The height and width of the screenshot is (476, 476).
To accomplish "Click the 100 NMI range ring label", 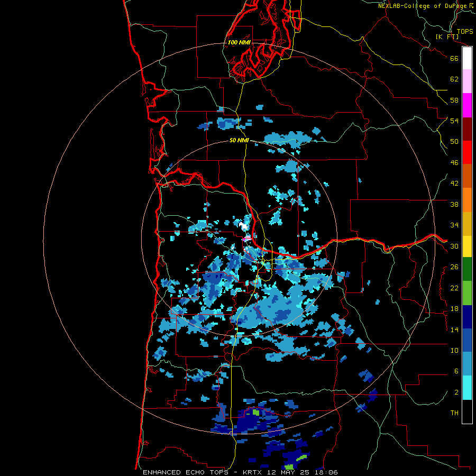I will click(x=239, y=42).
